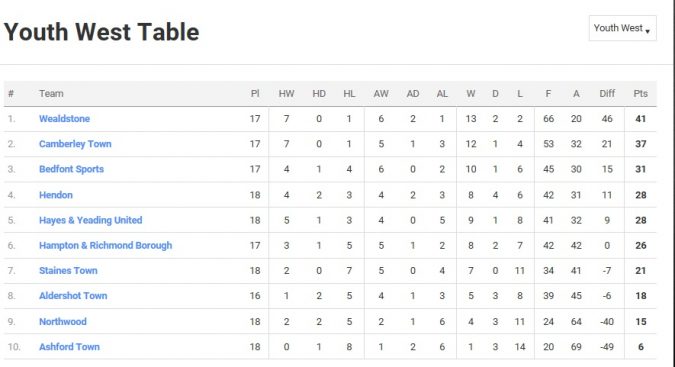Open the Camberley Town team link

coord(75,144)
